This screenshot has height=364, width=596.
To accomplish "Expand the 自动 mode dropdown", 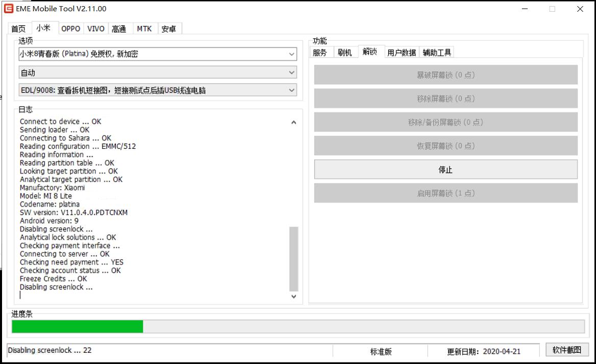I will click(158, 72).
